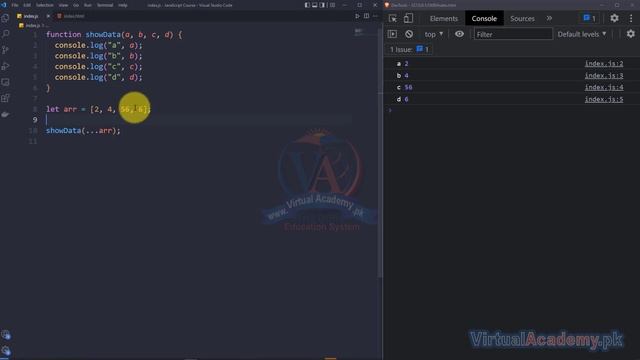Open Remote Explorer in activity bar
The image size is (640, 360).
click(6, 82)
